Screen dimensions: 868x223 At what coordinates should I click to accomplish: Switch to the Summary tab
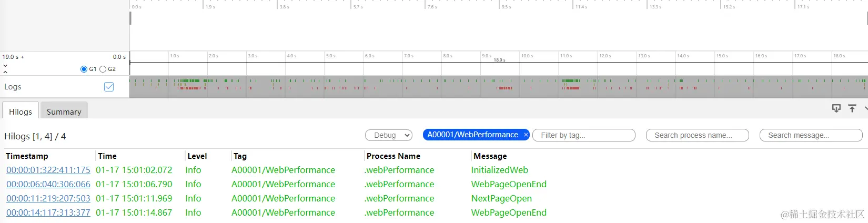[64, 111]
